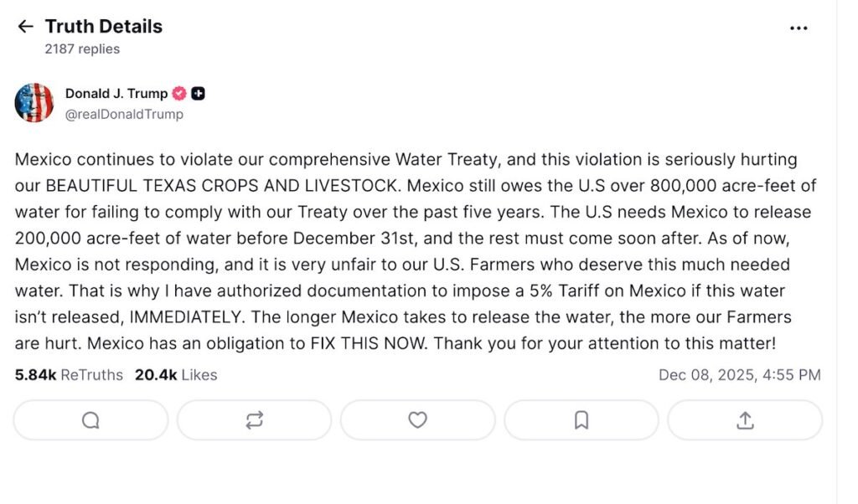Click the back arrow to leave Truth Details
Viewport: 858px width, 504px height.
click(x=26, y=26)
